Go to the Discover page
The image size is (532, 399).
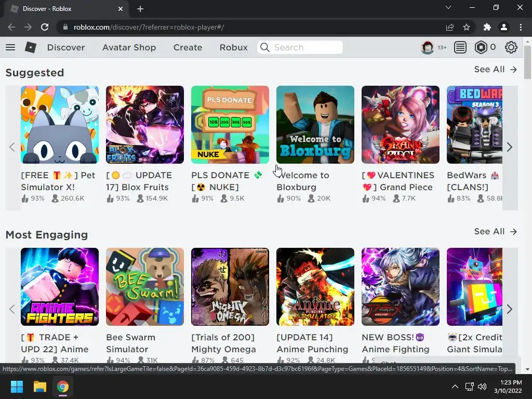pos(66,47)
